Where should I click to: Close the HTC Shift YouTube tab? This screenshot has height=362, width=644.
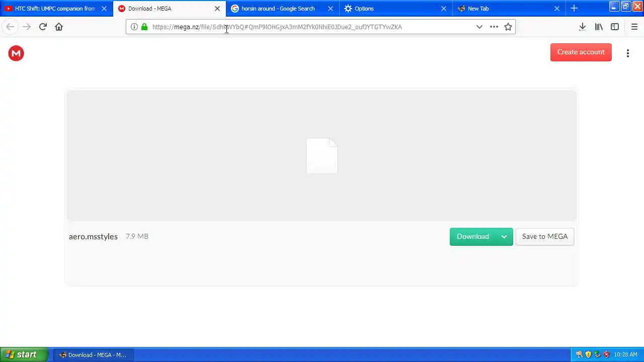click(x=104, y=9)
